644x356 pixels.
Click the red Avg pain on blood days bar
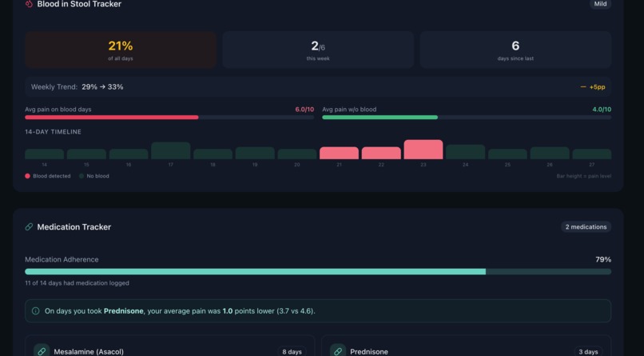point(112,118)
